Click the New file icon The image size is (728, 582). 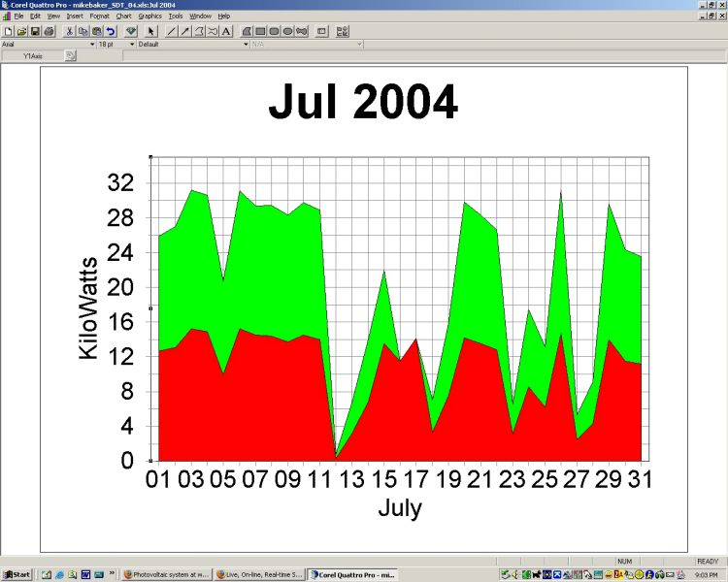point(8,31)
